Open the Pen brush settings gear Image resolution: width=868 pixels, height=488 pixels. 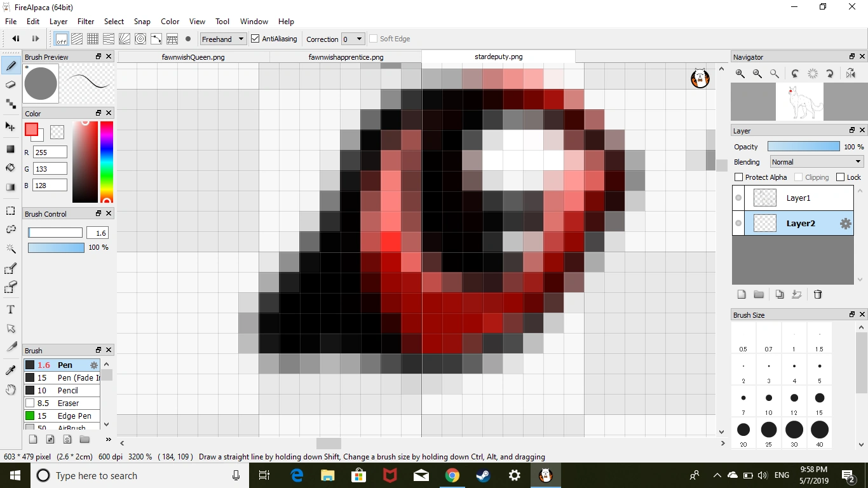(94, 365)
